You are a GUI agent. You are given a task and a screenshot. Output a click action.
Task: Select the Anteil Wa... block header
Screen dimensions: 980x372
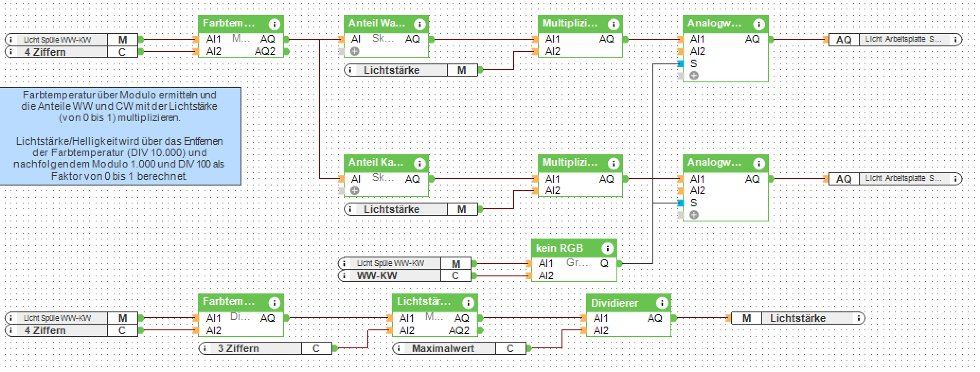[386, 24]
